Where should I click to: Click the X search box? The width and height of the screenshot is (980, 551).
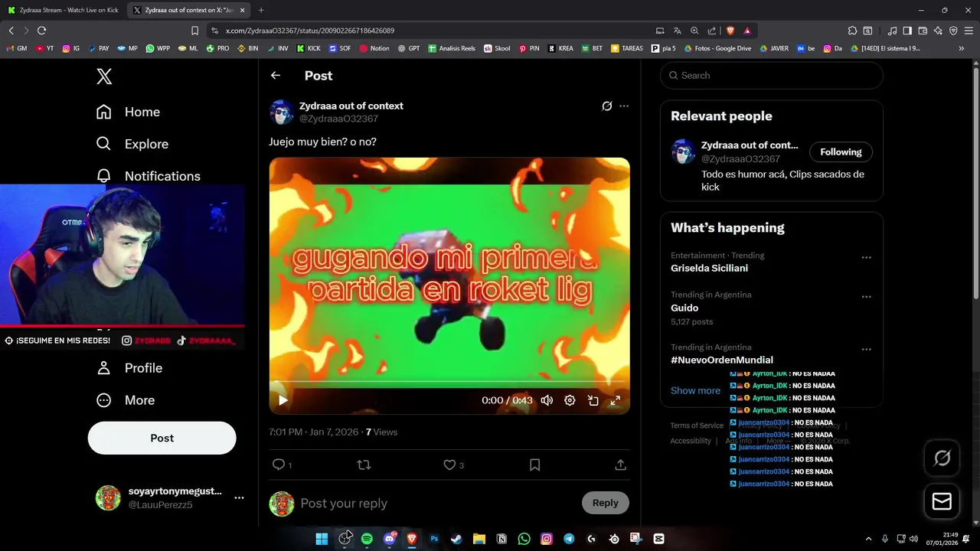tap(771, 75)
